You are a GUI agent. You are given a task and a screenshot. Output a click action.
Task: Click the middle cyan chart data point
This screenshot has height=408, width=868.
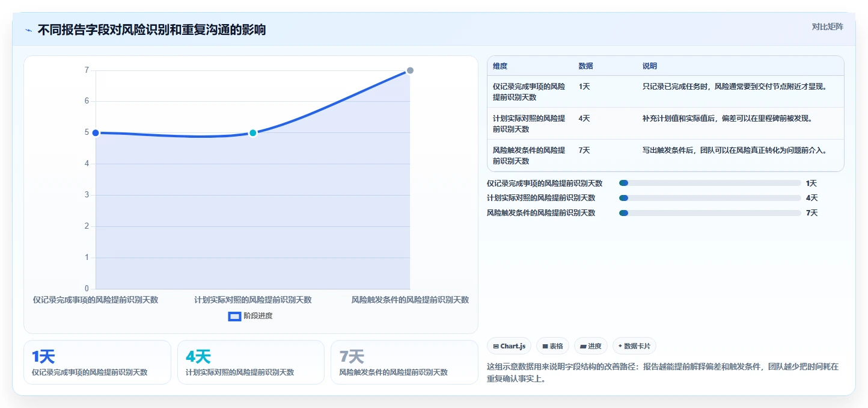(x=253, y=133)
